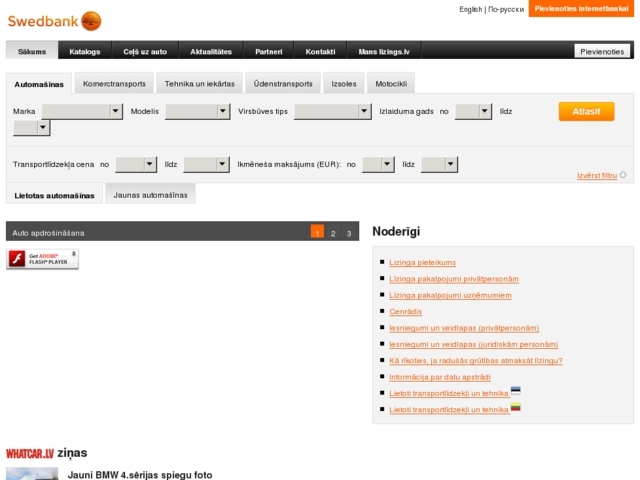Select the Lietotas automašīnas tab

54,195
